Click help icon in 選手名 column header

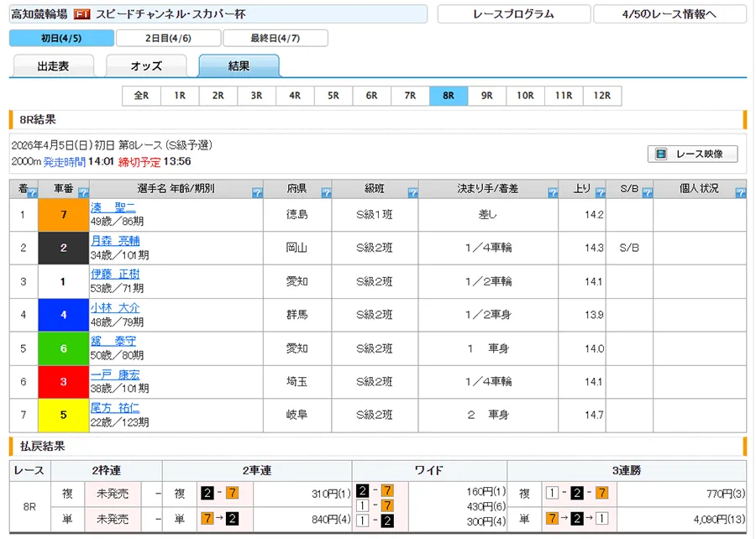click(x=257, y=193)
